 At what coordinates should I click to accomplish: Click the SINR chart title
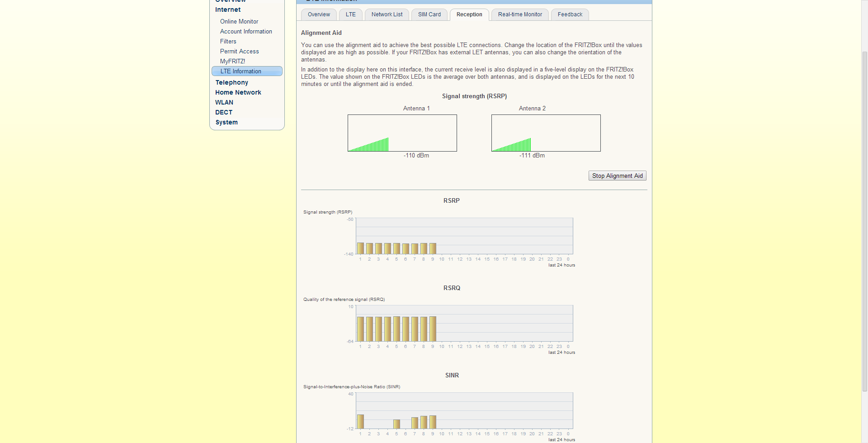[452, 375]
